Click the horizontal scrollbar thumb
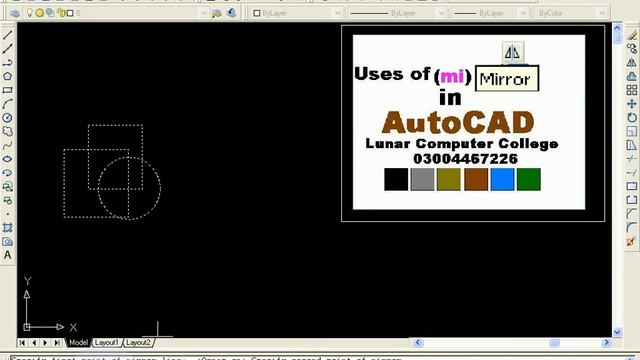Screen dimensions: 640x360 click(x=554, y=342)
